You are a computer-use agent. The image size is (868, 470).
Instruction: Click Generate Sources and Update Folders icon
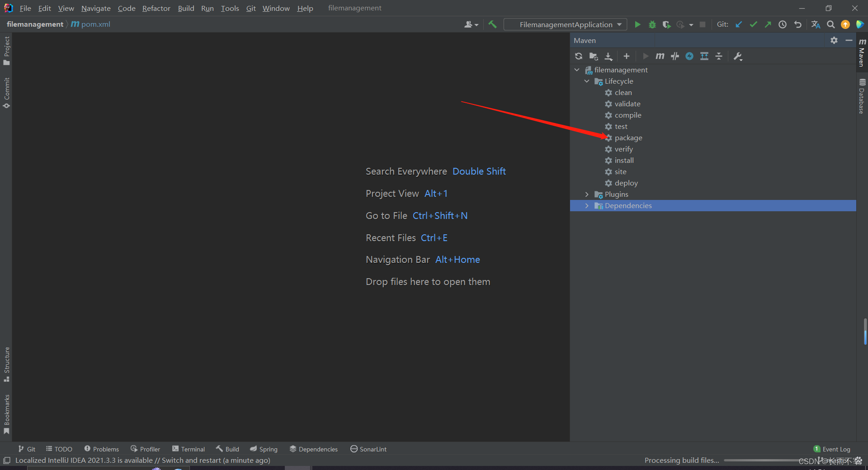tap(594, 56)
